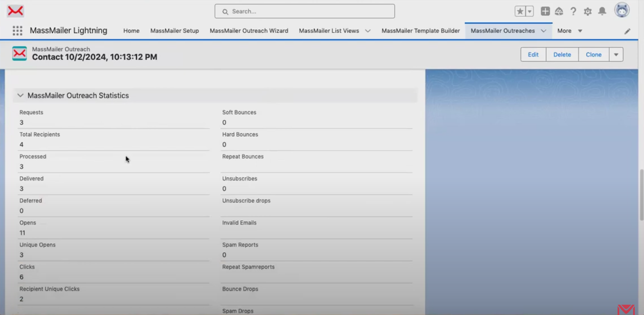Open the MassMailer List Views tab

pyautogui.click(x=329, y=31)
